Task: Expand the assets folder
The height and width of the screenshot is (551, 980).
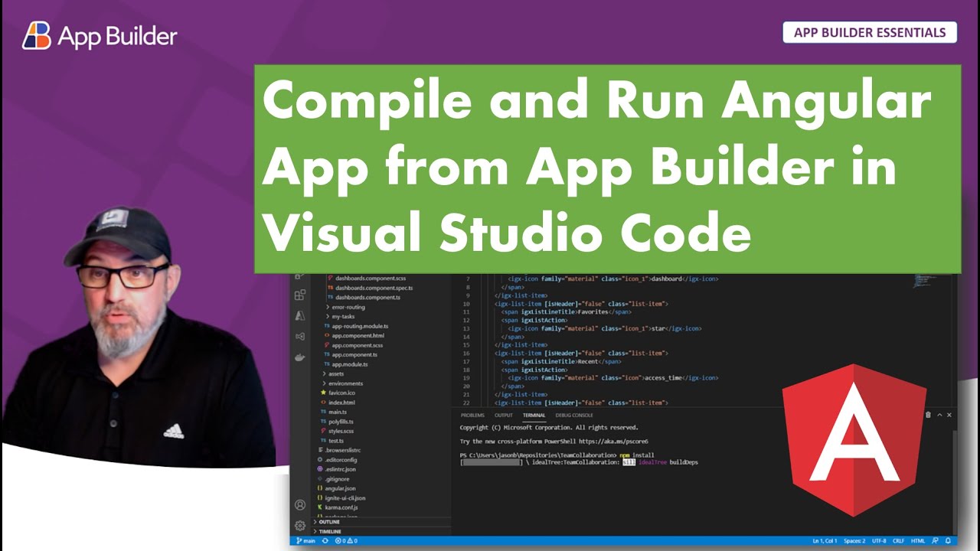Action: coord(333,373)
